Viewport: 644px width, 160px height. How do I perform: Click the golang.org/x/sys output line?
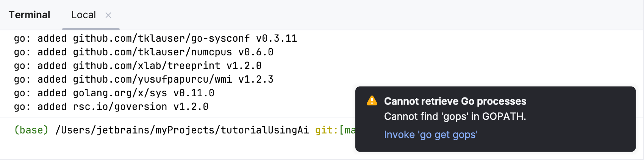(x=114, y=93)
